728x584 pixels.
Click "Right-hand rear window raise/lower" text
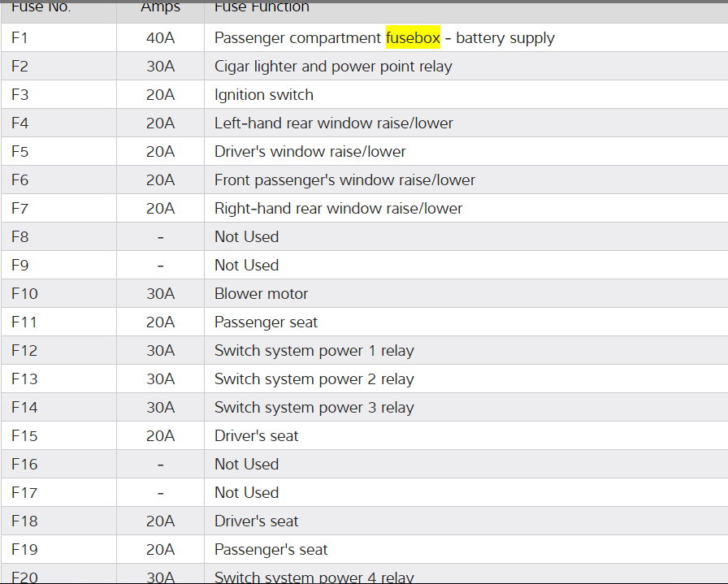pyautogui.click(x=338, y=209)
